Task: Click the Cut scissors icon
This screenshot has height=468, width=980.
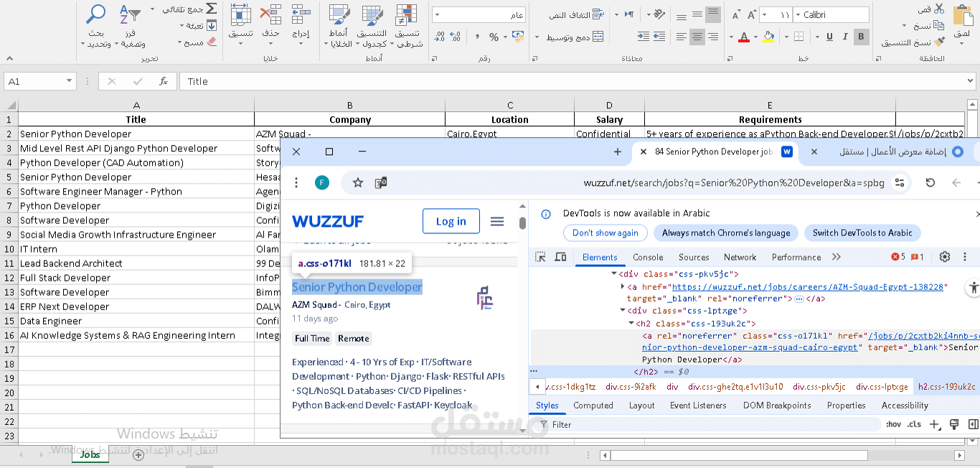Action: point(939,9)
